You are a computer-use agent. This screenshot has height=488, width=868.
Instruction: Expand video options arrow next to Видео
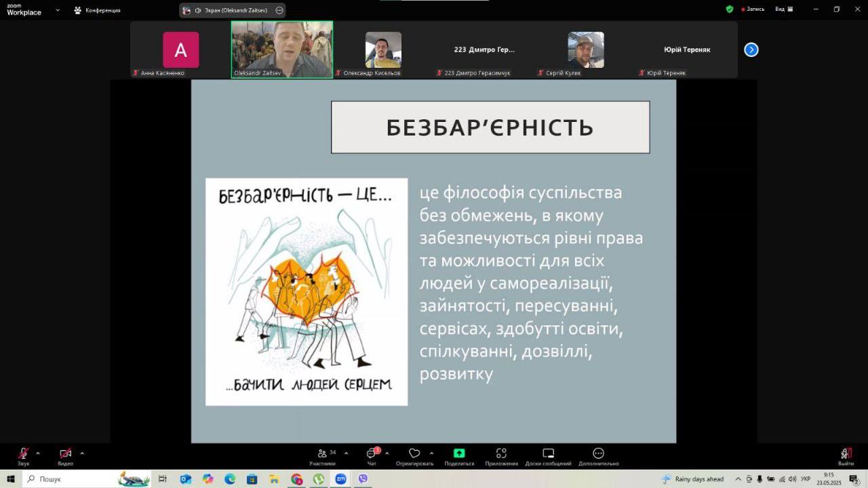tap(82, 453)
